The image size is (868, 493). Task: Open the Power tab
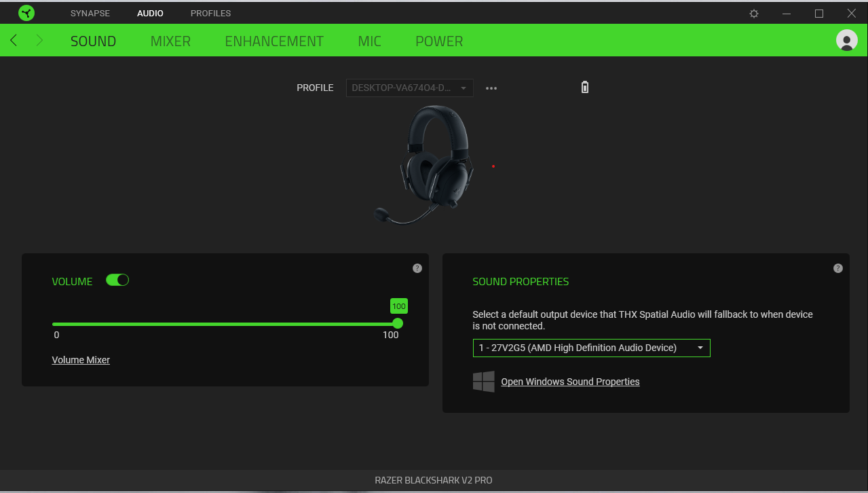pos(439,41)
